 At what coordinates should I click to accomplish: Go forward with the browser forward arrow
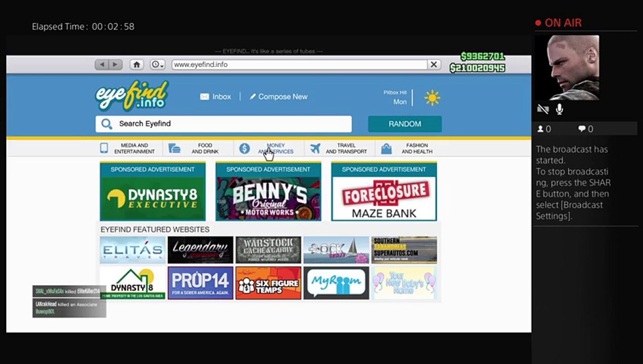[x=116, y=65]
